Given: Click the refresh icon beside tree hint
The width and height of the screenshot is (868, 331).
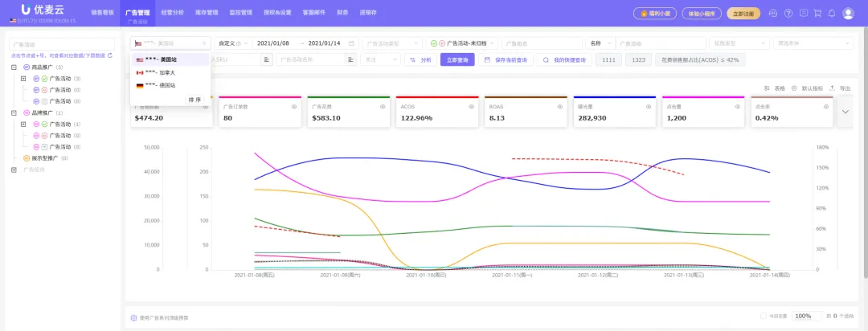Looking at the screenshot, I should pyautogui.click(x=111, y=56).
